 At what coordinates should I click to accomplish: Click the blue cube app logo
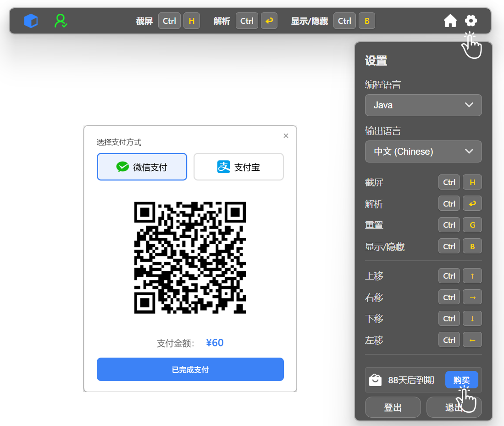[x=31, y=21]
